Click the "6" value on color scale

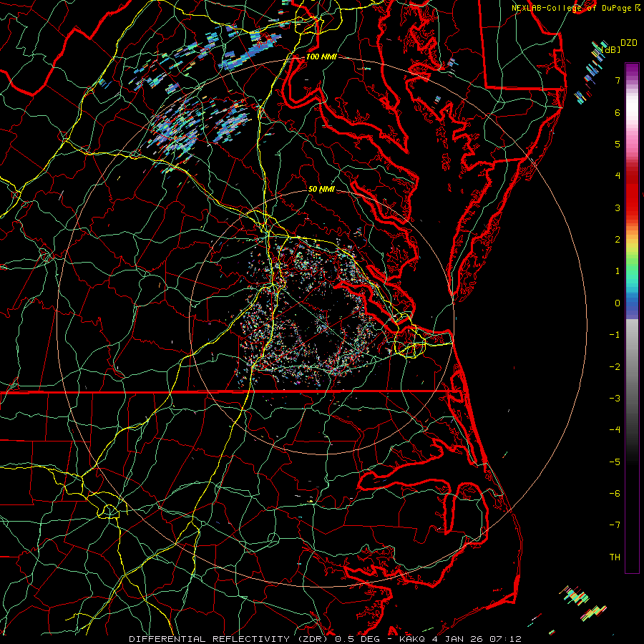[618, 112]
